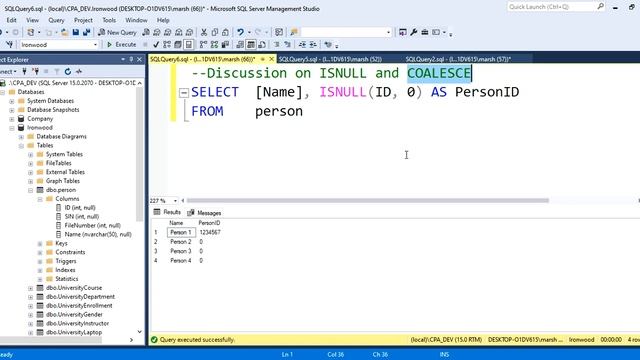Expand the Company database node
The image size is (640, 360).
click(x=12, y=119)
